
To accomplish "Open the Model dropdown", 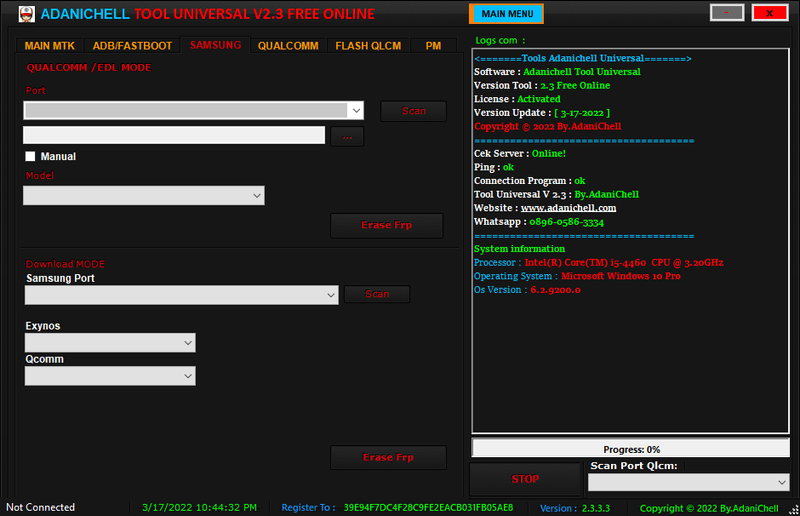I will [144, 195].
